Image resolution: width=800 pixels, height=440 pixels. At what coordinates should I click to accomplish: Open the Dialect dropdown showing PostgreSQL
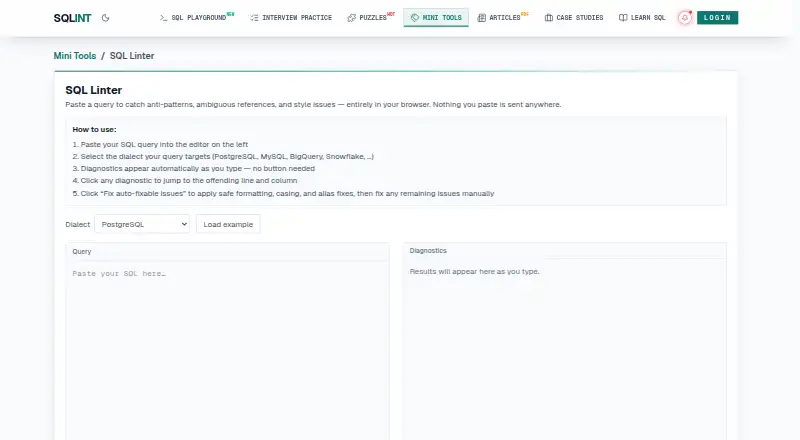(142, 224)
